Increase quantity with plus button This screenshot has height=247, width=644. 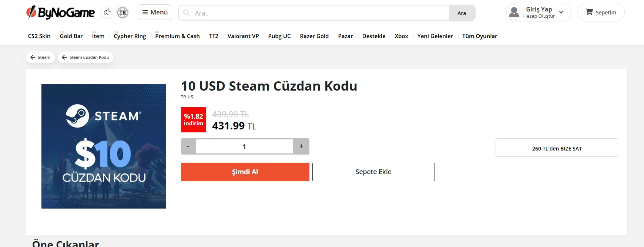click(301, 146)
